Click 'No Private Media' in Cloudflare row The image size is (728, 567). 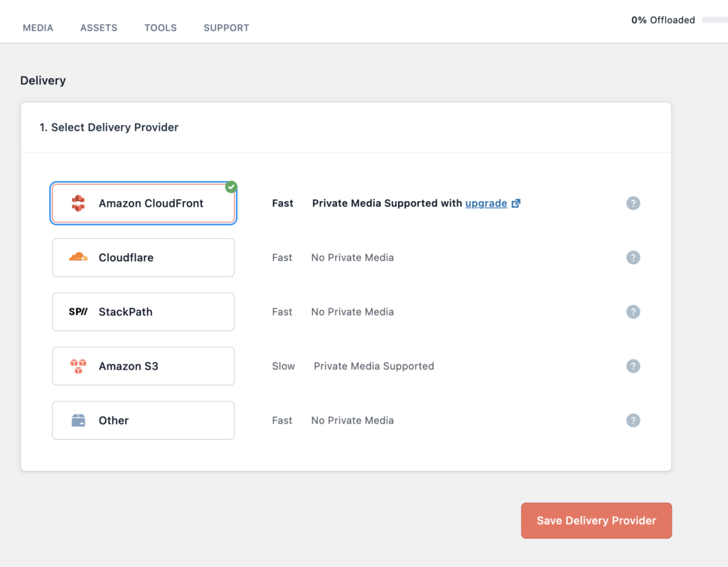(x=353, y=257)
